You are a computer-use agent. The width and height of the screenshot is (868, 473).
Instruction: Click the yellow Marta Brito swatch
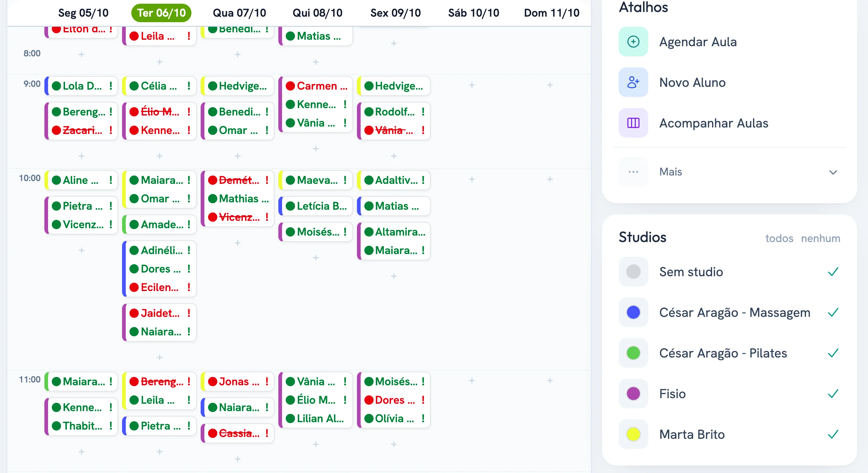tap(633, 434)
